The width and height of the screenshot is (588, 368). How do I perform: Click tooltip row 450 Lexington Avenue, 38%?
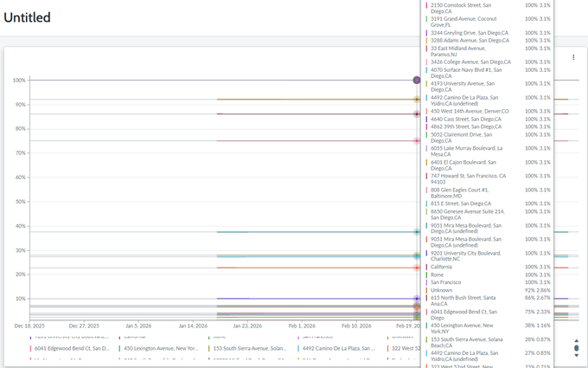[x=489, y=328]
